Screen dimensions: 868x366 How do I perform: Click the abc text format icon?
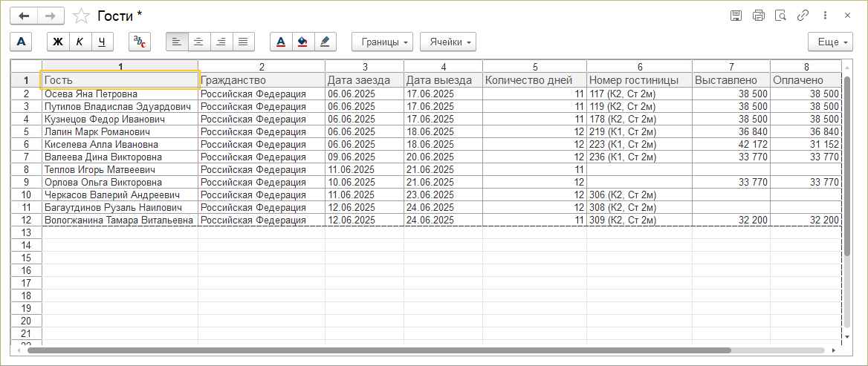point(140,42)
